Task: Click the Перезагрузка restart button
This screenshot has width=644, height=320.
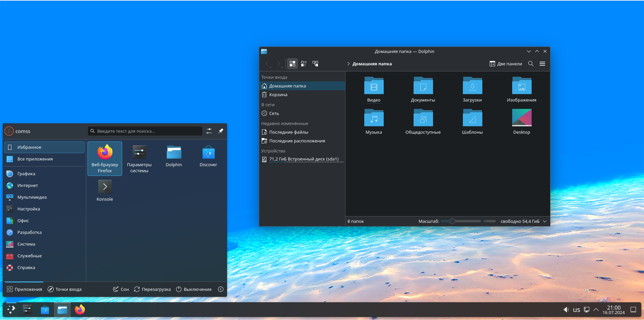Action: (x=152, y=289)
